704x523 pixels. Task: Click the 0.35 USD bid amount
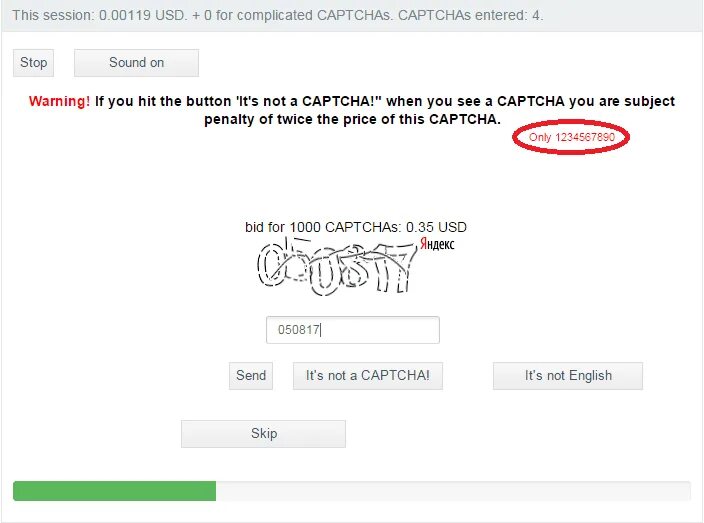click(x=436, y=227)
